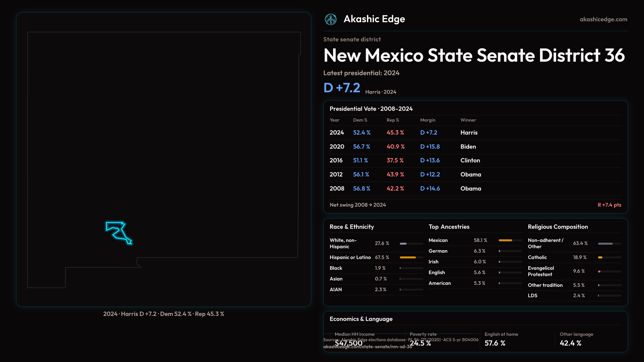
Task: Select the 2020 Biden result row
Action: tap(475, 147)
